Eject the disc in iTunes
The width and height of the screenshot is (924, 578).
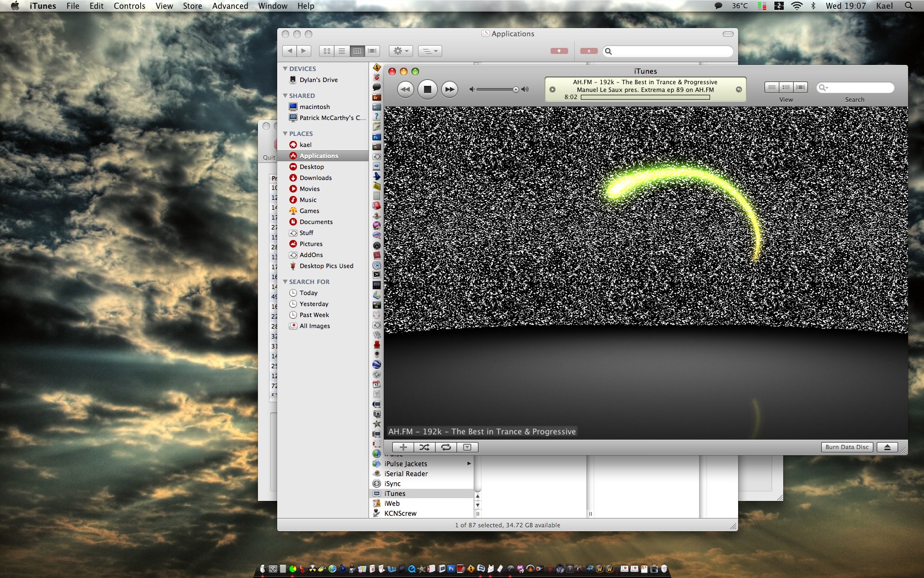click(x=887, y=448)
